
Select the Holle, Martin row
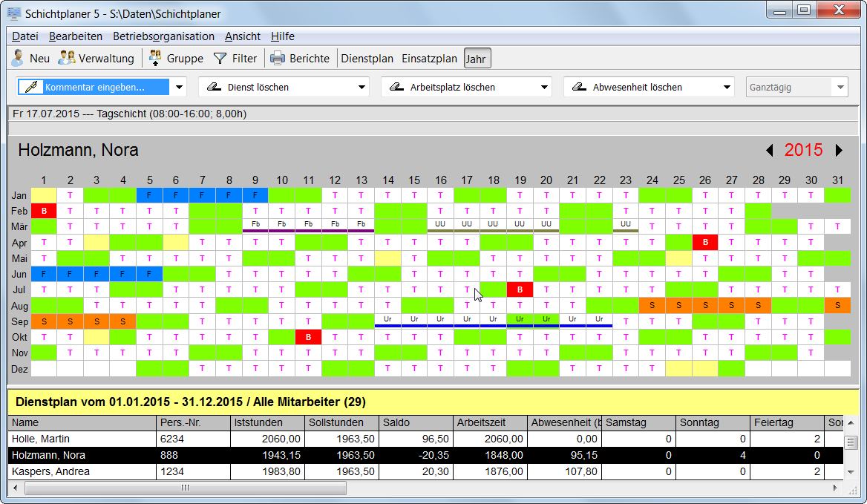[426, 439]
